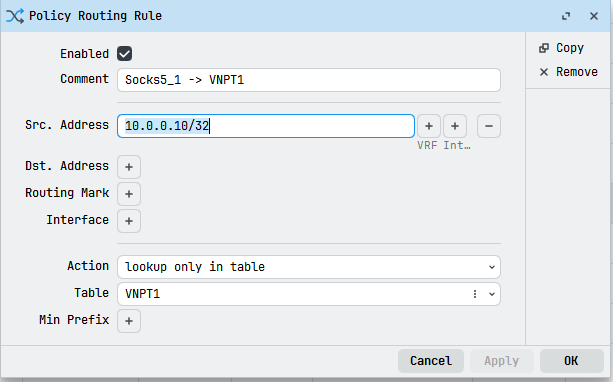Add an Interface value

[x=129, y=221]
